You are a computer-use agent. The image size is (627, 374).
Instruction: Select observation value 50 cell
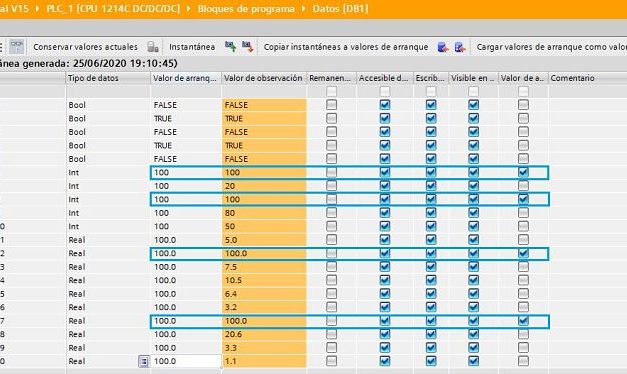tap(264, 226)
